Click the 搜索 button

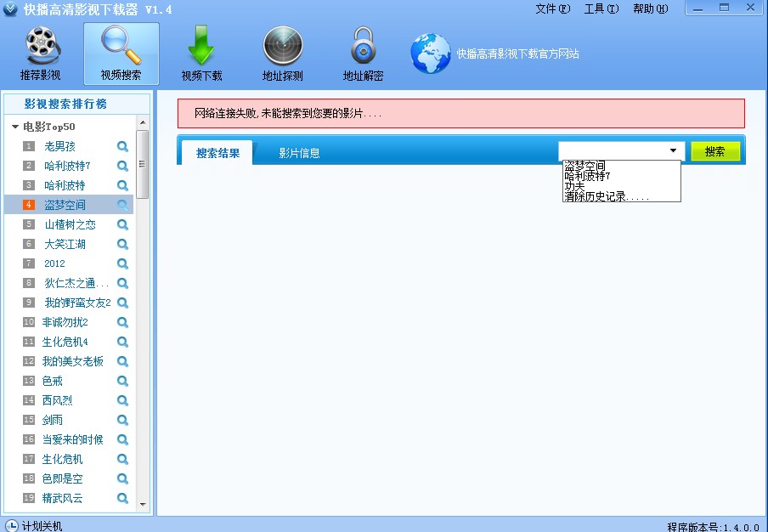click(714, 150)
